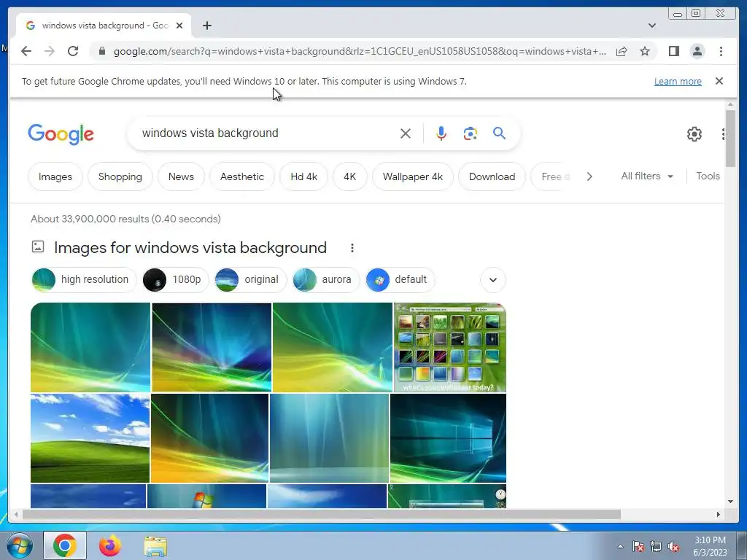747x560 pixels.
Task: Click Chrome icon in taskbar
Action: point(65,545)
